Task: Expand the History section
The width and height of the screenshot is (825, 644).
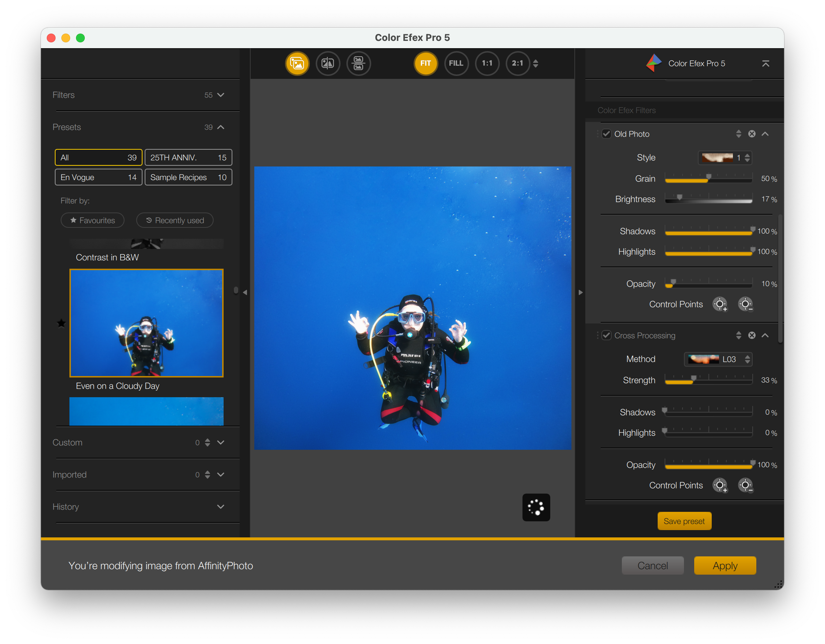Action: (221, 507)
